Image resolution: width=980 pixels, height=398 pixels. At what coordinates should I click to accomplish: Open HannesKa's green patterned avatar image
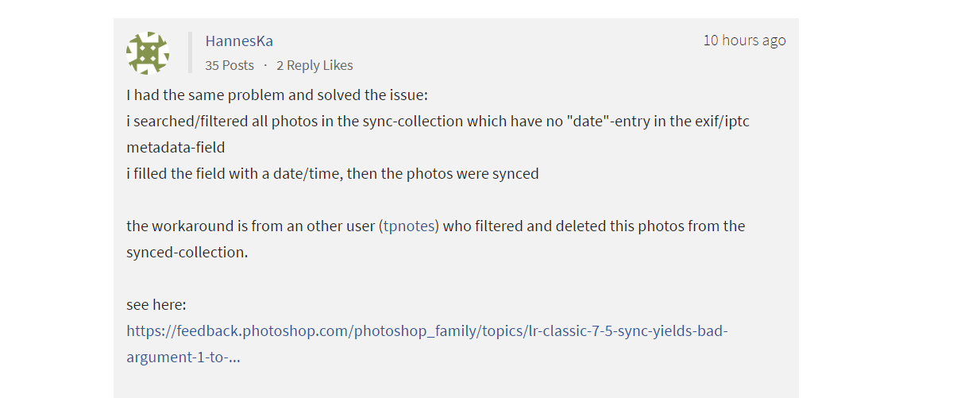click(x=148, y=53)
